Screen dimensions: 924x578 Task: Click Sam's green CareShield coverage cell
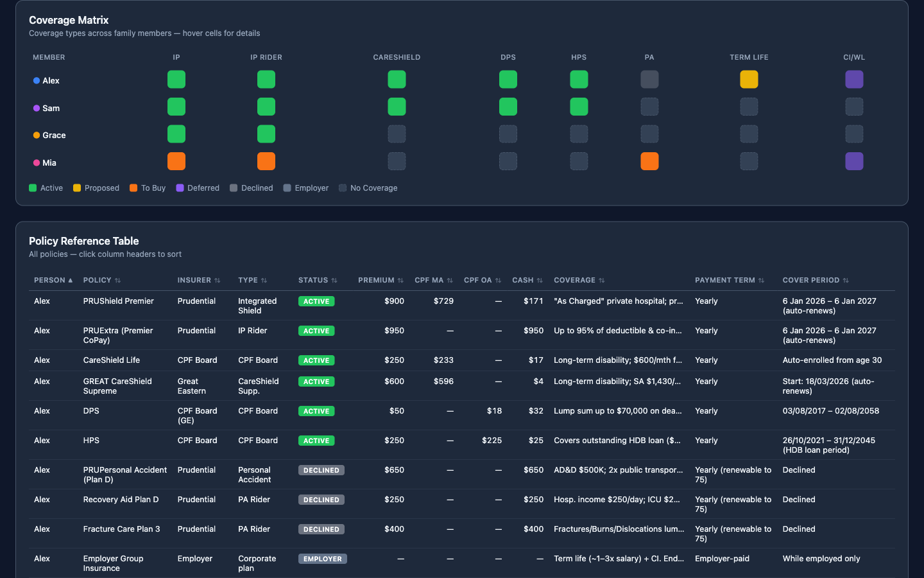(397, 107)
